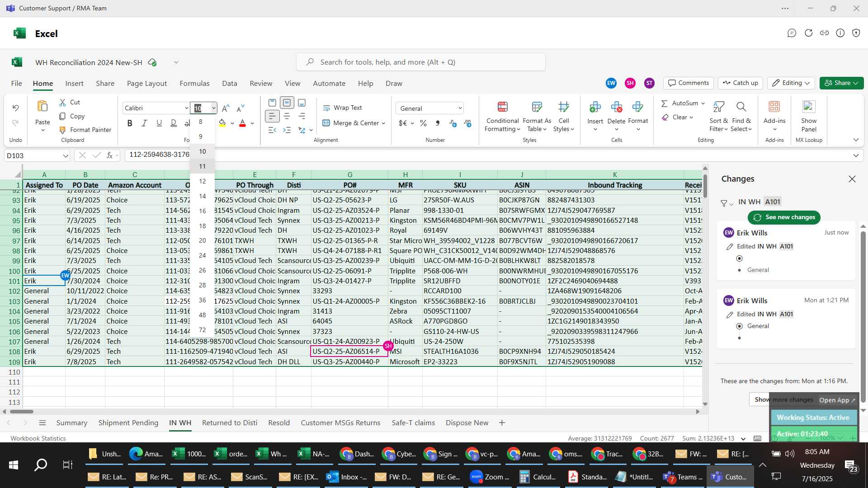868x488 pixels.
Task: Apply Percent Style number format
Action: tap(423, 123)
